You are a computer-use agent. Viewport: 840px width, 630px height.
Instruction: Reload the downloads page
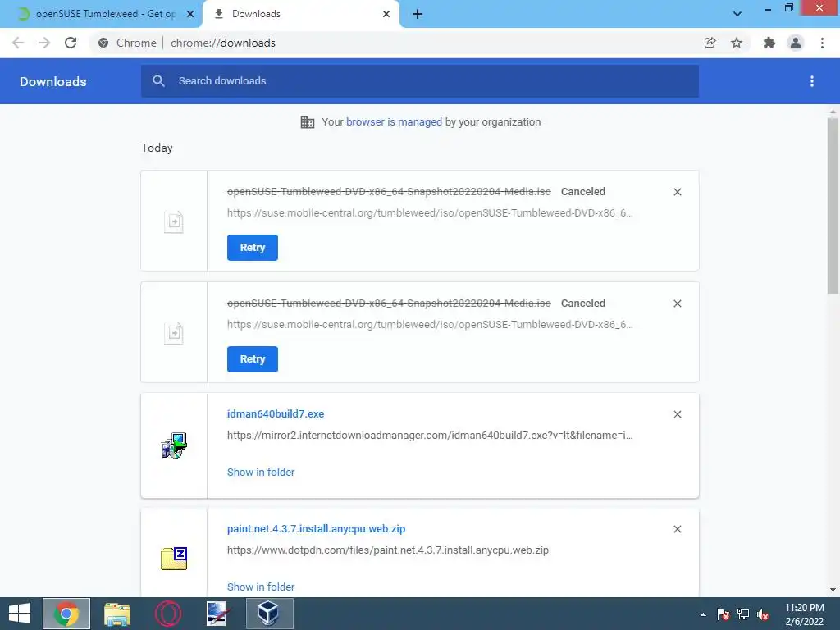(x=71, y=43)
